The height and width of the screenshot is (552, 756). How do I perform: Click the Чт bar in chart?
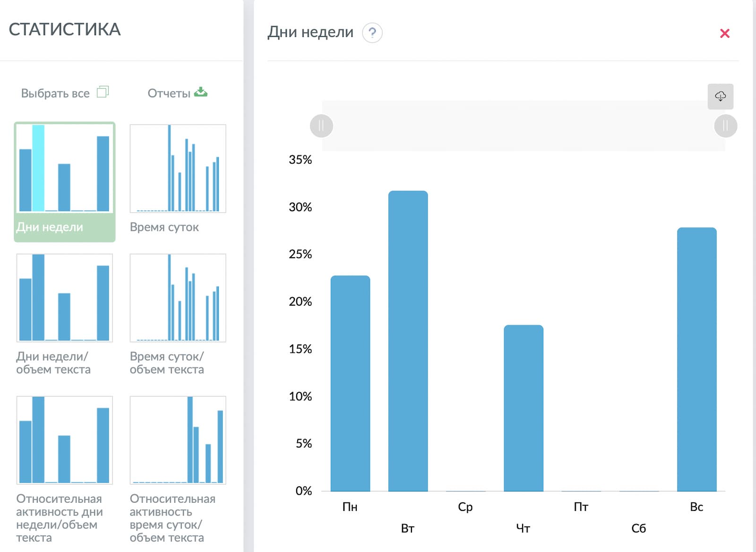(x=523, y=408)
